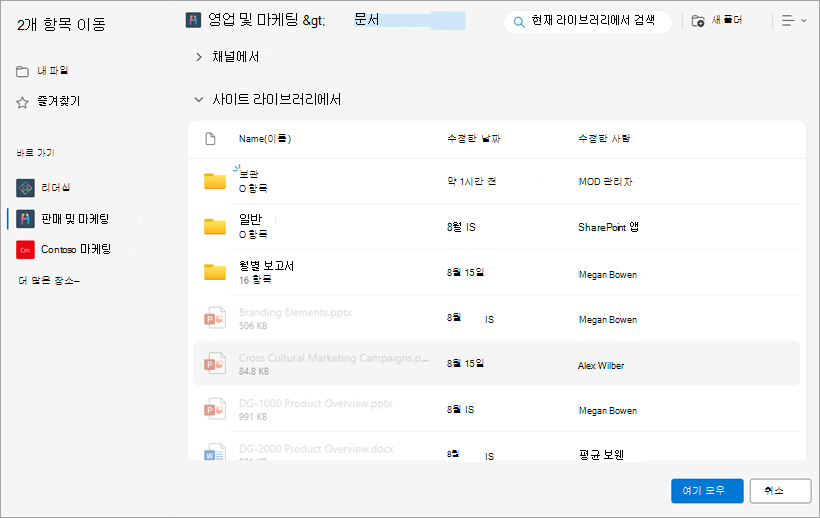Click Branding Elements.pptx file name
The image size is (820, 518).
(x=295, y=313)
